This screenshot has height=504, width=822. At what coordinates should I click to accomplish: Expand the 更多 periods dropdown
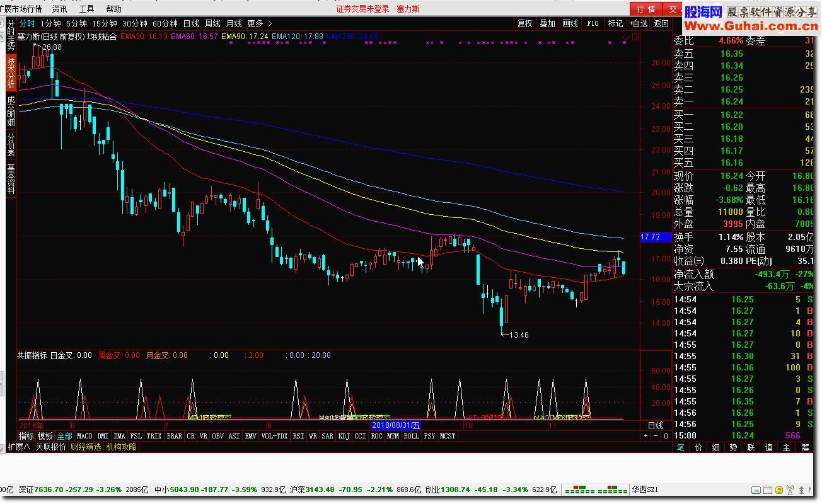pyautogui.click(x=260, y=23)
